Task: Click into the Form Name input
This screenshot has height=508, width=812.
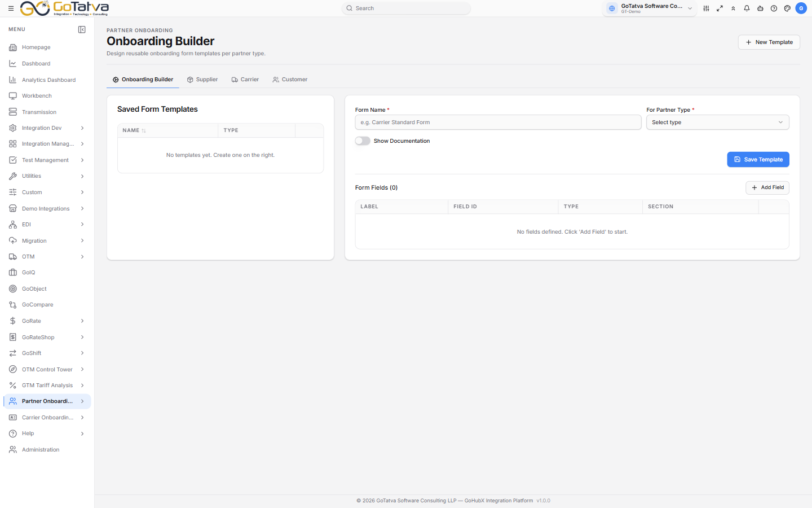Action: (498, 122)
